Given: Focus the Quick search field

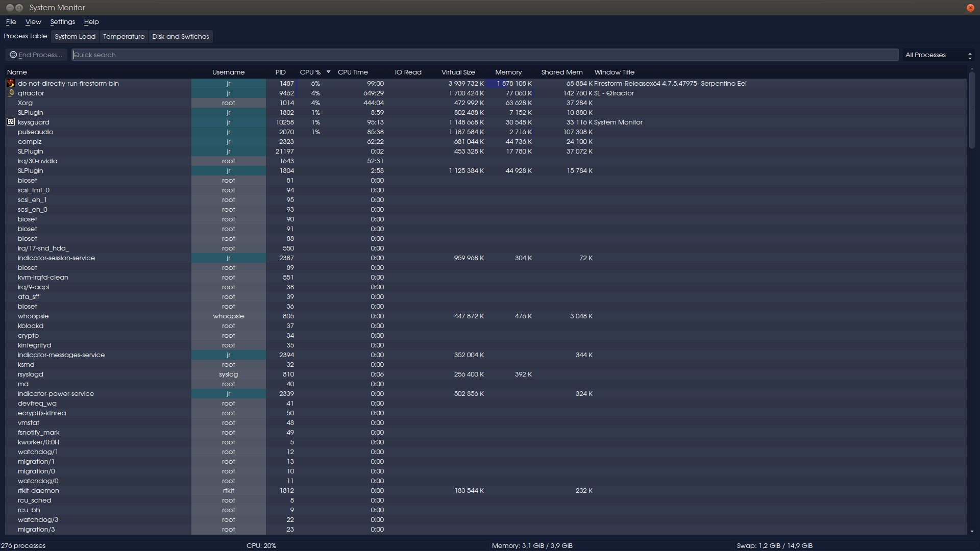Looking at the screenshot, I should pos(485,55).
